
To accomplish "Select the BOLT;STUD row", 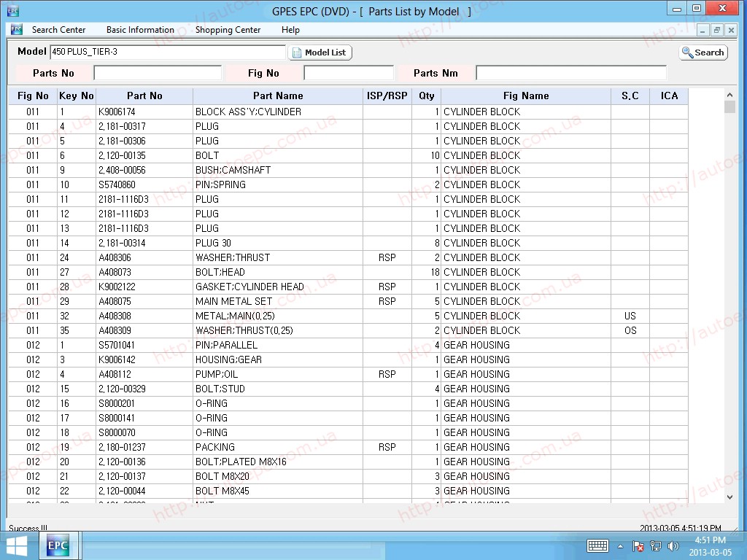I will tap(348, 389).
